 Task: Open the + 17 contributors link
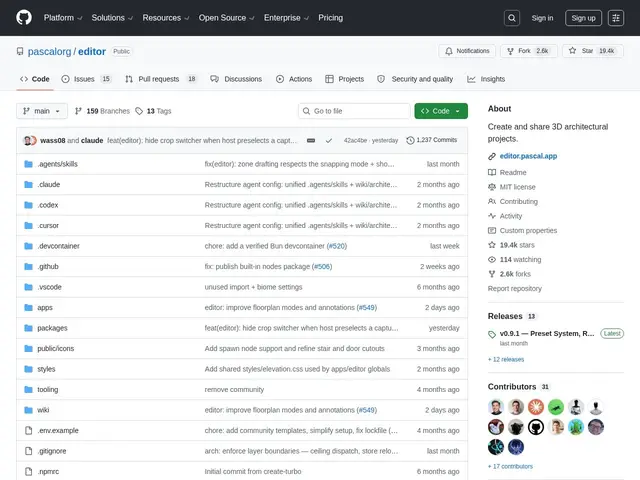coord(510,466)
